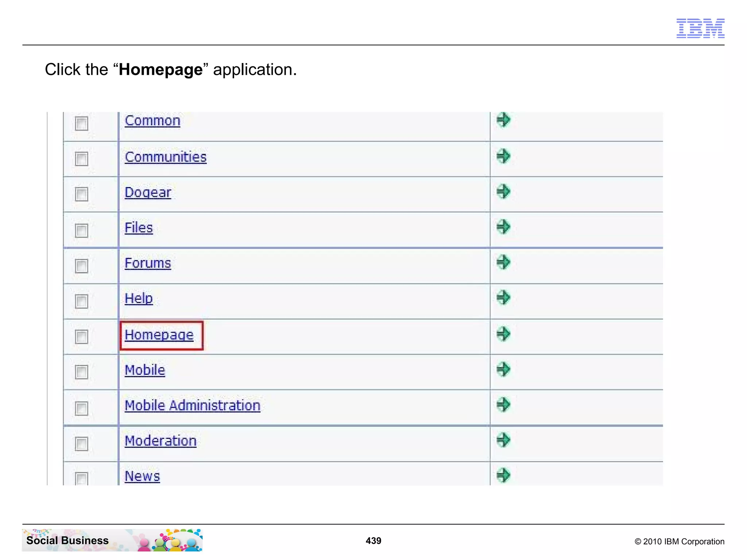
Task: Check the Mobile row checkbox
Action: pos(81,372)
